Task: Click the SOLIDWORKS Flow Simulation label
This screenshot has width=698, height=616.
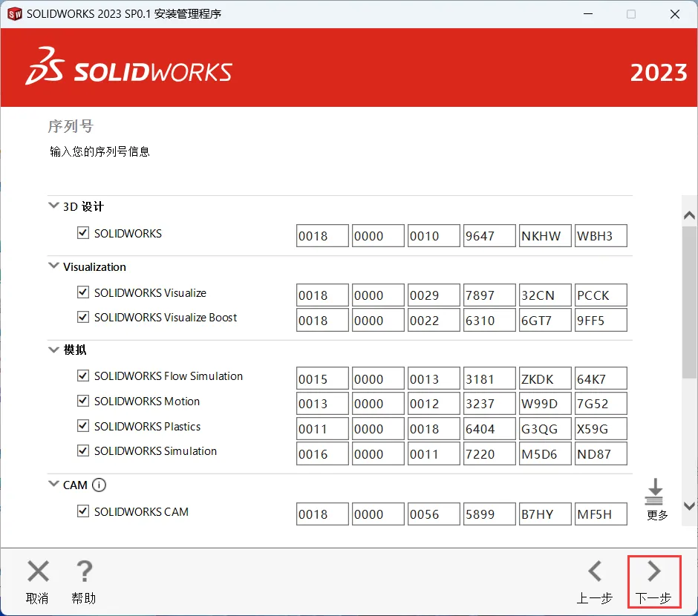Action: [169, 376]
